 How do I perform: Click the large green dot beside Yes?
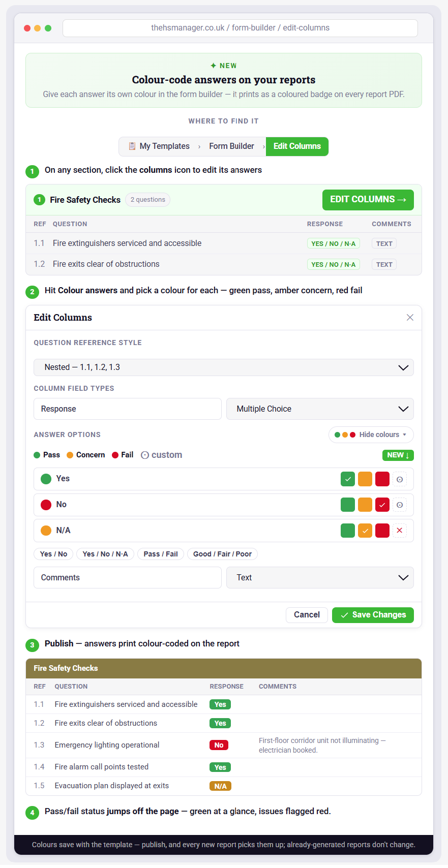(x=46, y=479)
